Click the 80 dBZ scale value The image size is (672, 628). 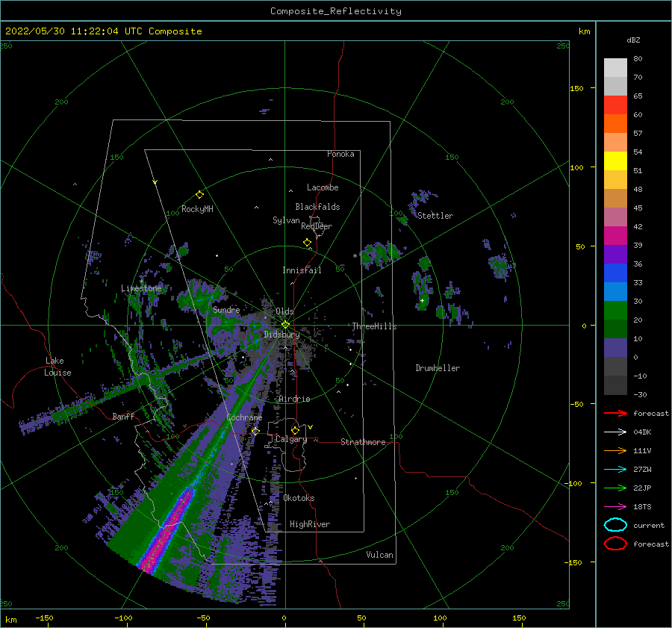[x=638, y=59]
